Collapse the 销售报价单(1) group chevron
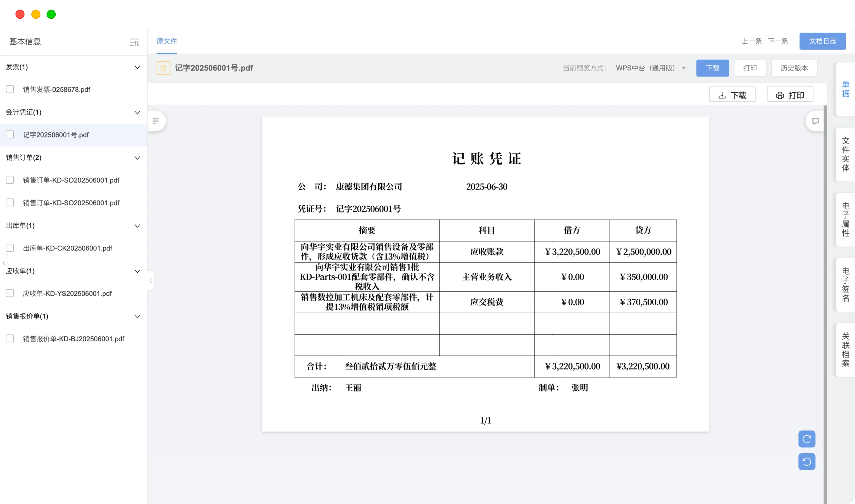Viewport: 855px width, 504px height. coord(137,316)
